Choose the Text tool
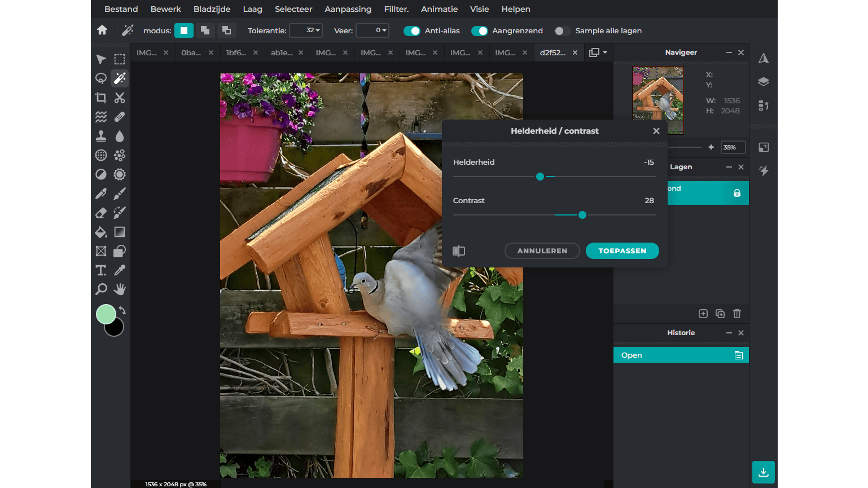 pos(101,270)
